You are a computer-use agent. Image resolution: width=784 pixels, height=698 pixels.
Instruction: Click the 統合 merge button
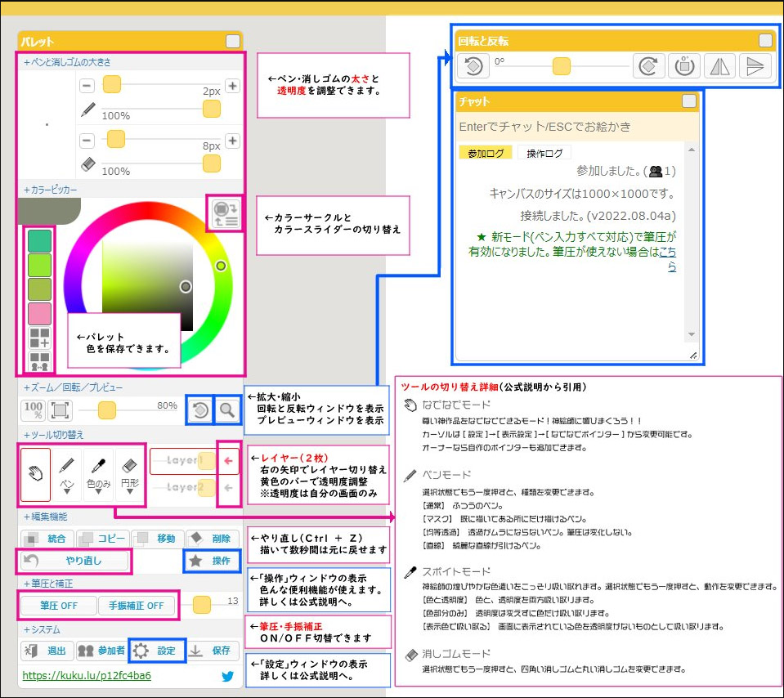coord(47,539)
